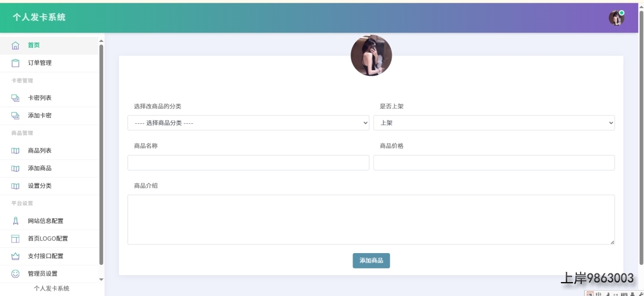Focus the 商品名称 text field
Viewport: 644px width, 296px height.
pos(248,162)
